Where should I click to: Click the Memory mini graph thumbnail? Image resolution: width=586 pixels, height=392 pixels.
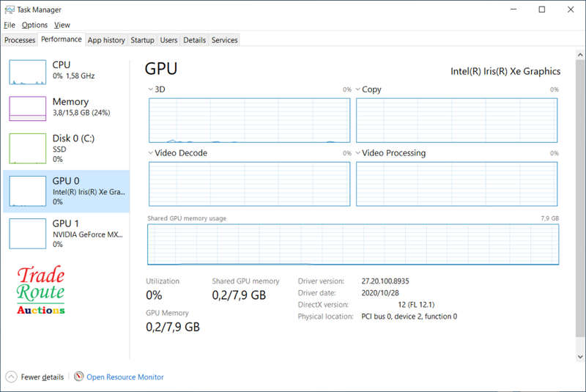(28, 108)
